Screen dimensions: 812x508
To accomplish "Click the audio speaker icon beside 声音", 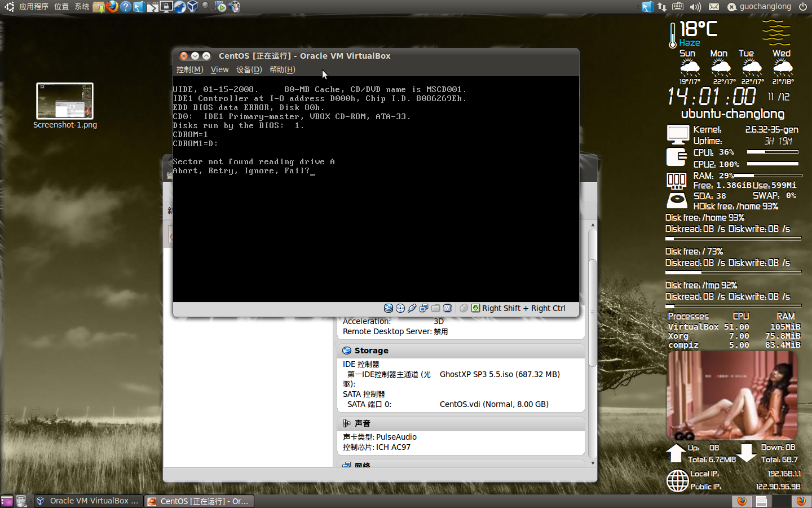I will coord(347,423).
